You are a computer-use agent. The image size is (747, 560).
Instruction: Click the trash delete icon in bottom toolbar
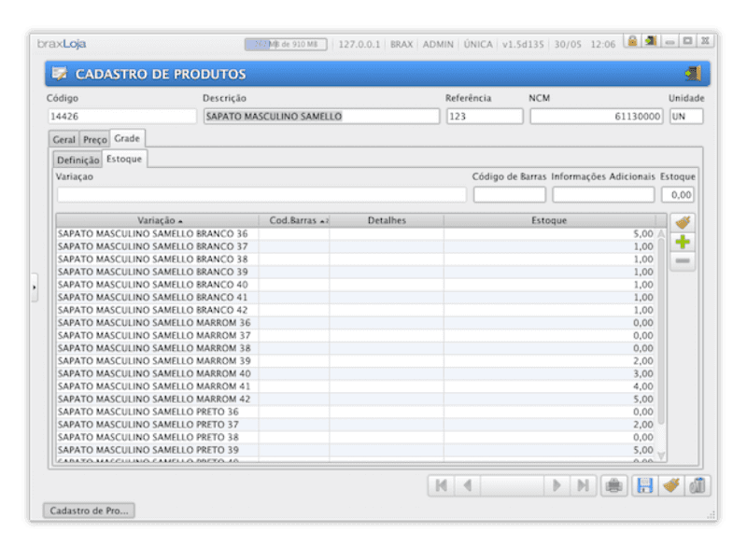point(697,485)
